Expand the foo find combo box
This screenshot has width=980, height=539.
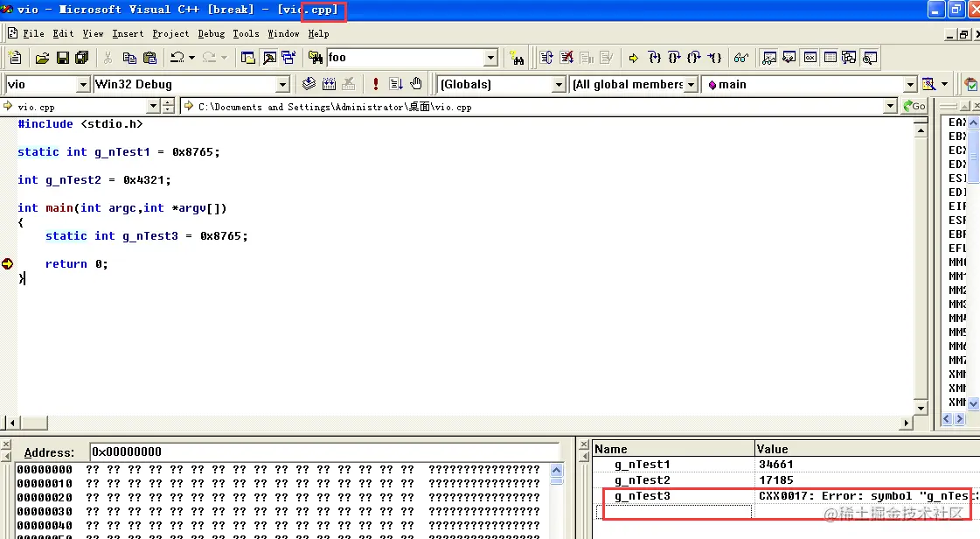(x=490, y=58)
